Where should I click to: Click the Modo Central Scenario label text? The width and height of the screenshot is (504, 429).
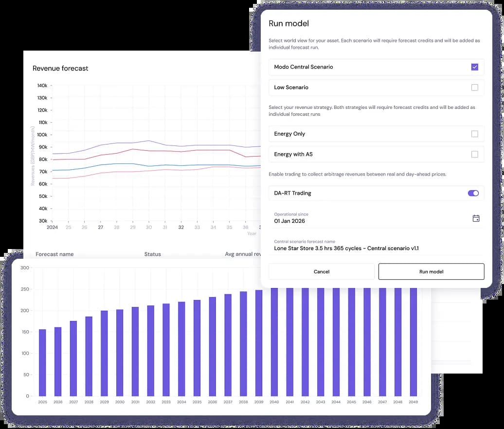tap(304, 67)
